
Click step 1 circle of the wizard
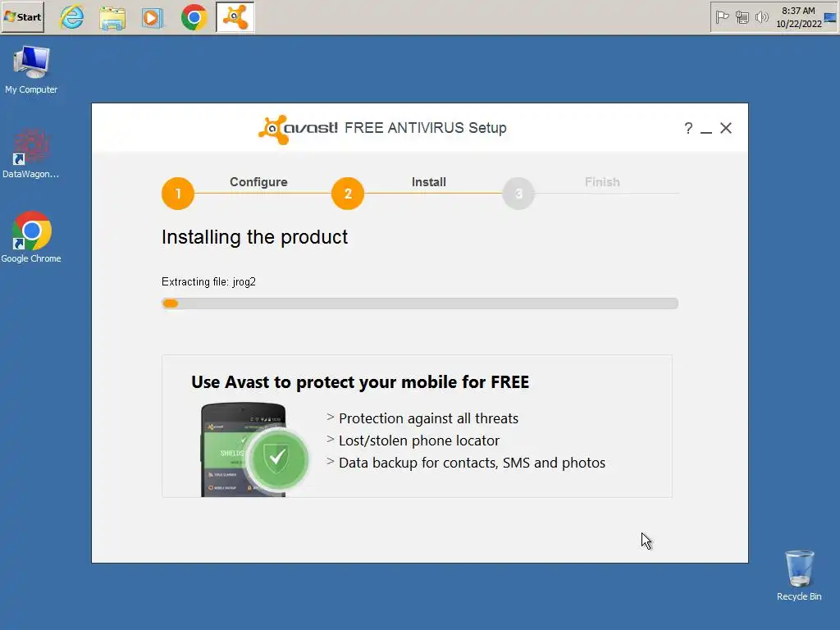(x=178, y=194)
